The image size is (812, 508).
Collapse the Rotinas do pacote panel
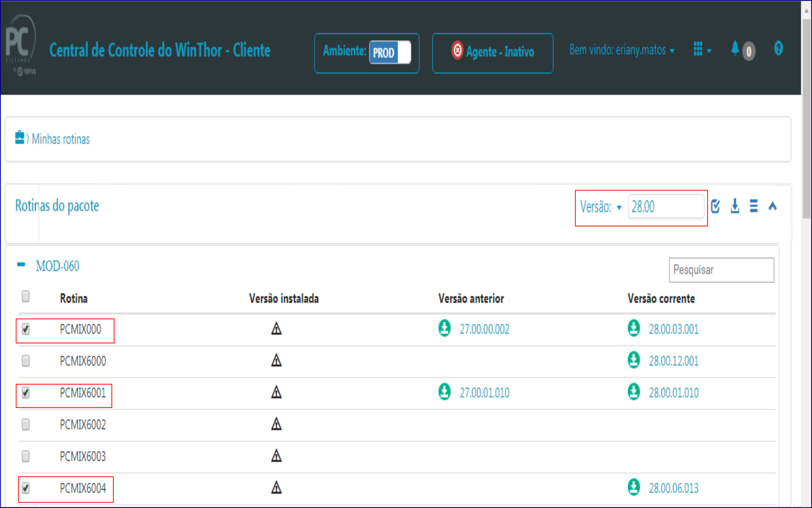click(x=773, y=206)
